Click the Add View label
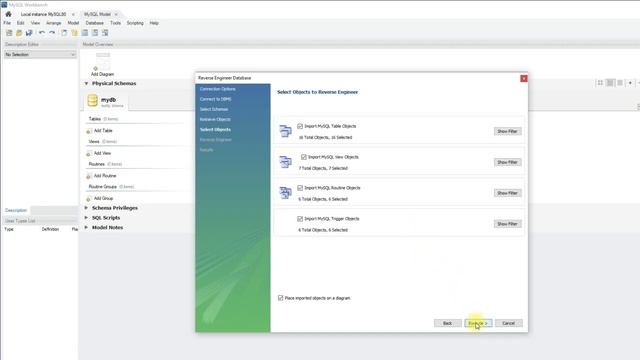The height and width of the screenshot is (360, 640). click(x=102, y=153)
